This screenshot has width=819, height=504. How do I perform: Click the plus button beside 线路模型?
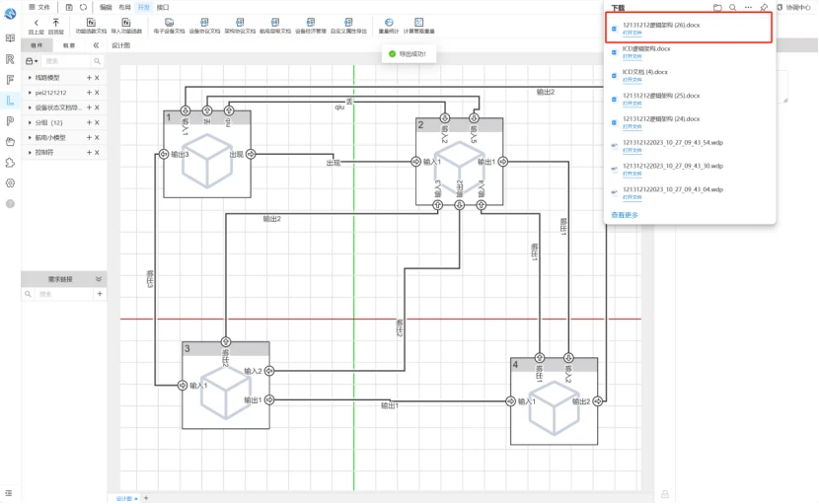[x=89, y=78]
